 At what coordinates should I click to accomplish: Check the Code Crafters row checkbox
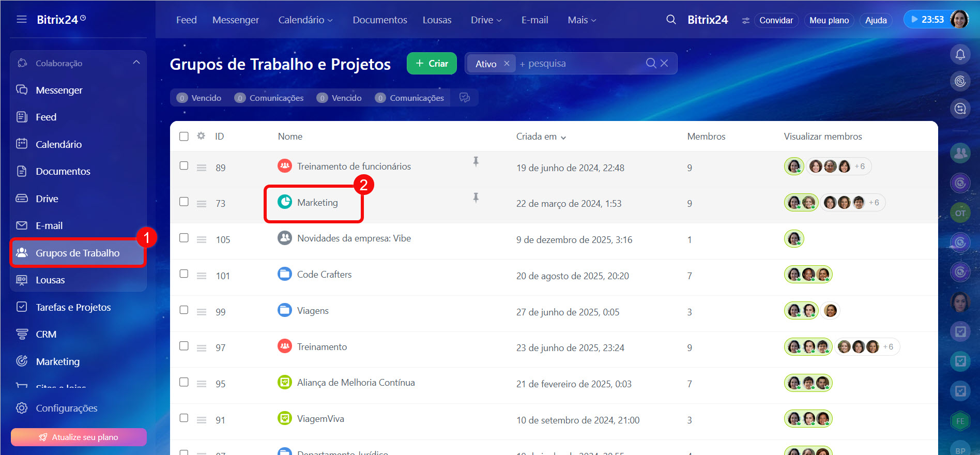pos(184,274)
